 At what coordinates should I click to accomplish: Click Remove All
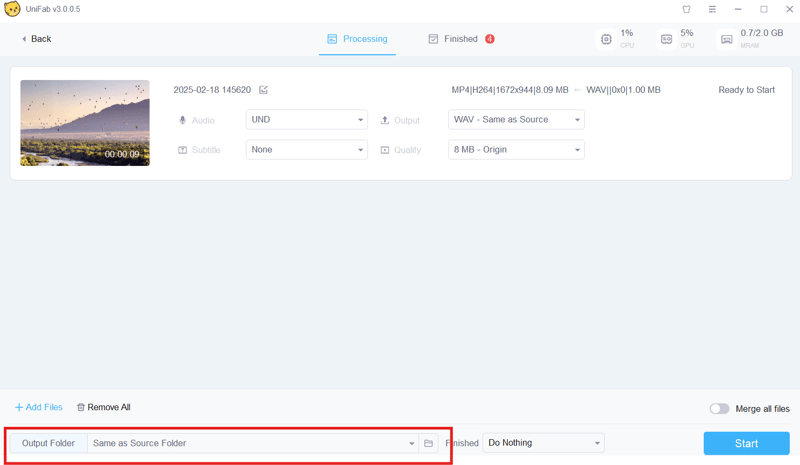pyautogui.click(x=104, y=408)
